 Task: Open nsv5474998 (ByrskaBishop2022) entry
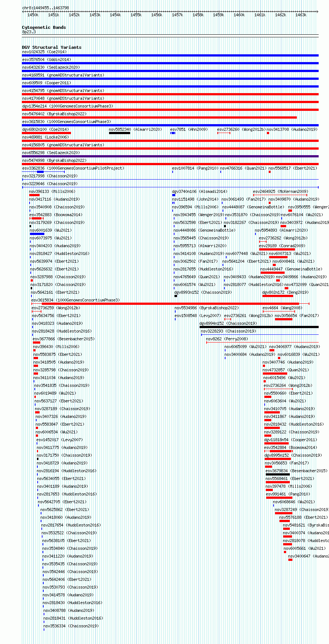[54, 160]
